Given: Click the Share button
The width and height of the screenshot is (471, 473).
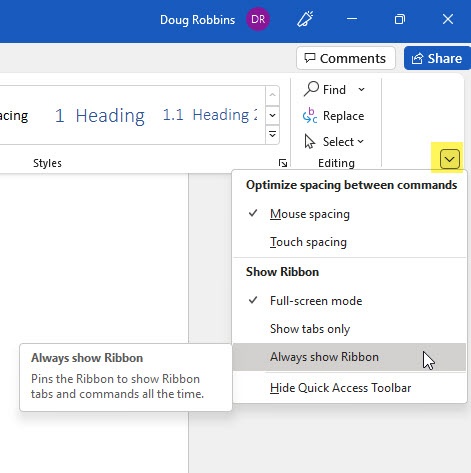Looking at the screenshot, I should coord(437,58).
